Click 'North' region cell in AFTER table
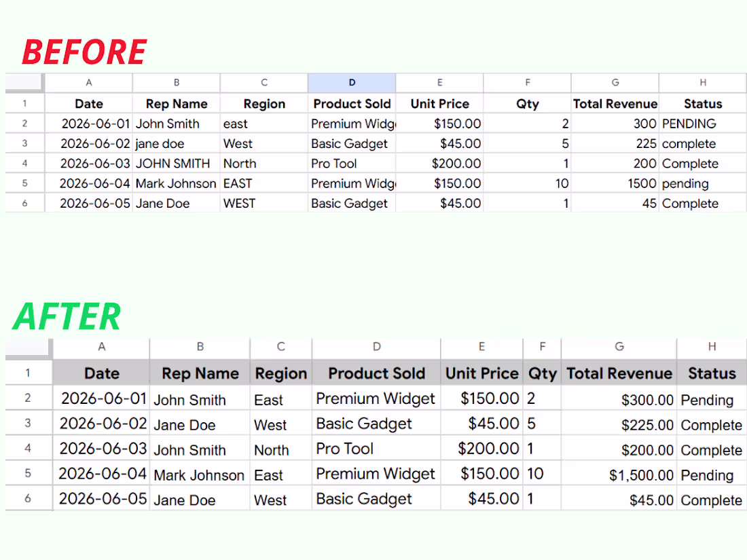747x560 pixels. tap(280, 449)
